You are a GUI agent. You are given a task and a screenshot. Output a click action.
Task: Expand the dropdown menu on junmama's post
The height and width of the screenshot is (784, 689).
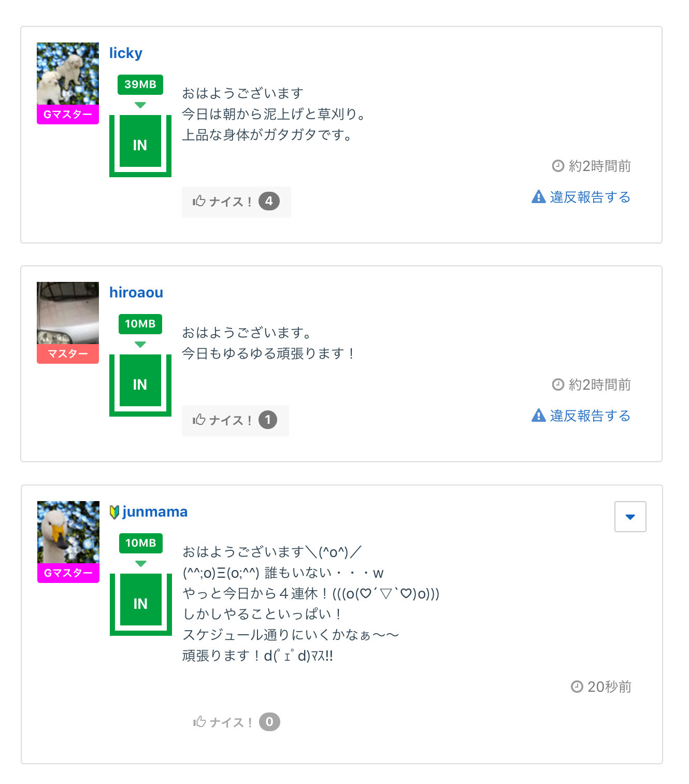point(630,517)
